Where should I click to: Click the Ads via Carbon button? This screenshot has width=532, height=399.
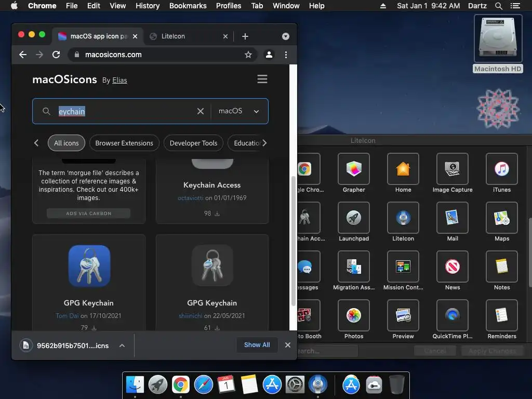pyautogui.click(x=88, y=214)
